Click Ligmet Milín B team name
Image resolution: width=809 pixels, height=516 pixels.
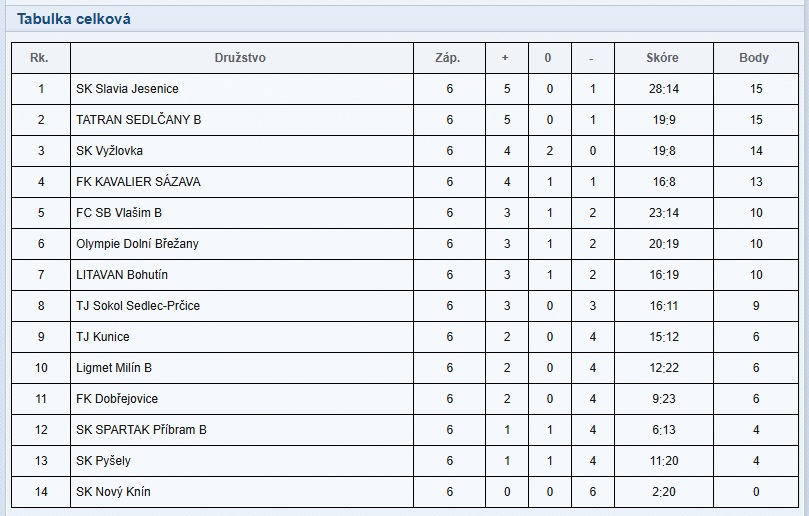pyautogui.click(x=114, y=368)
